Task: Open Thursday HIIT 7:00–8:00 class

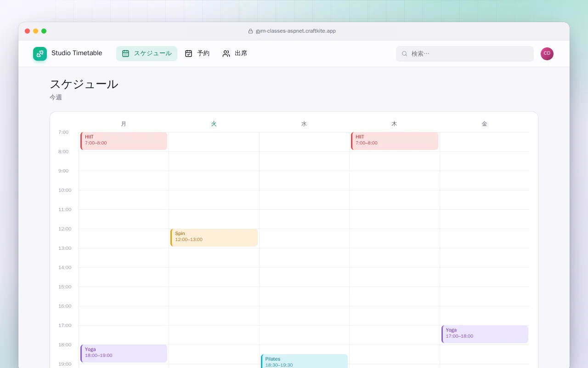Action: click(x=395, y=141)
